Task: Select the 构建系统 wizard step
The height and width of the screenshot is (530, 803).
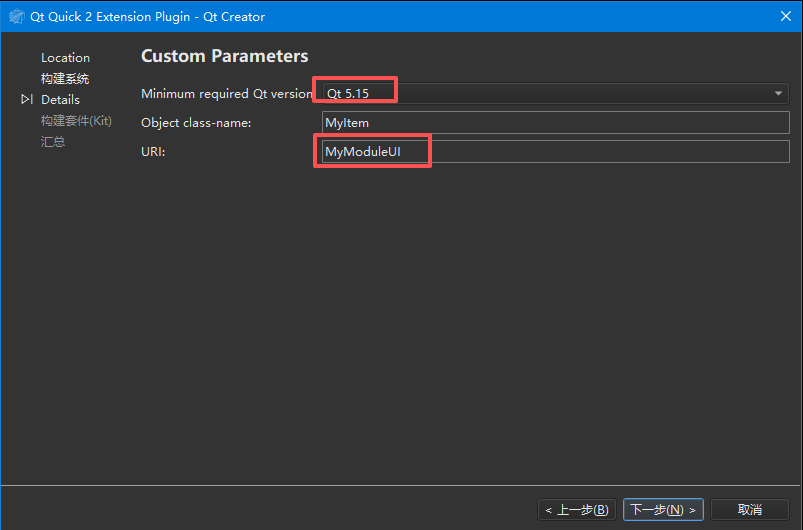Action: (x=65, y=78)
